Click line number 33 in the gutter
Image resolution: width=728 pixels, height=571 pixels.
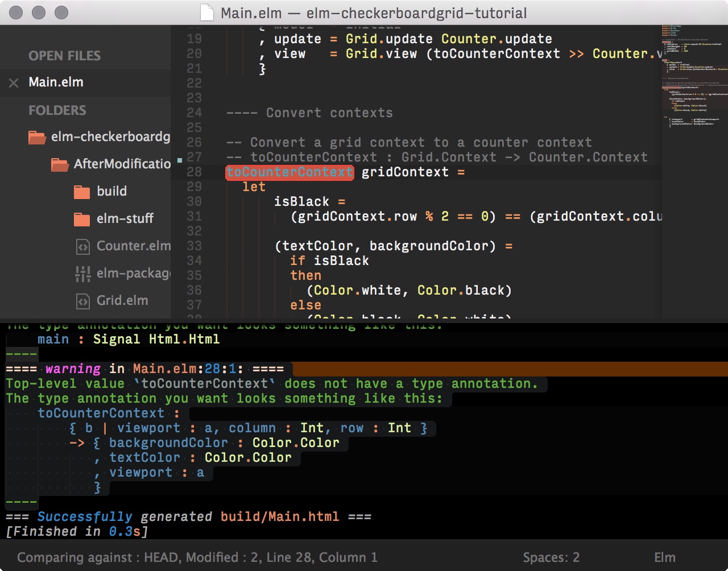point(194,246)
